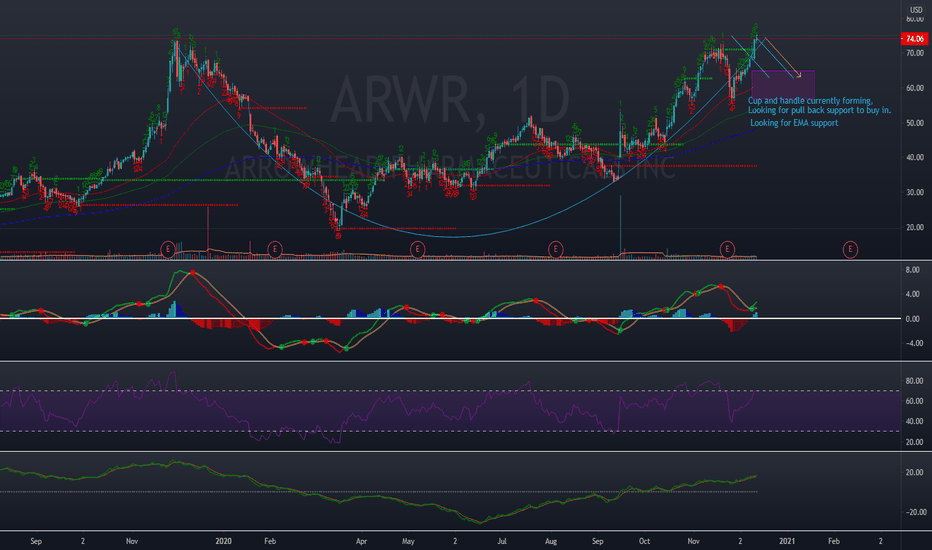Image resolution: width=932 pixels, height=550 pixels.
Task: Click the 2020 label on the time axis
Action: [223, 541]
